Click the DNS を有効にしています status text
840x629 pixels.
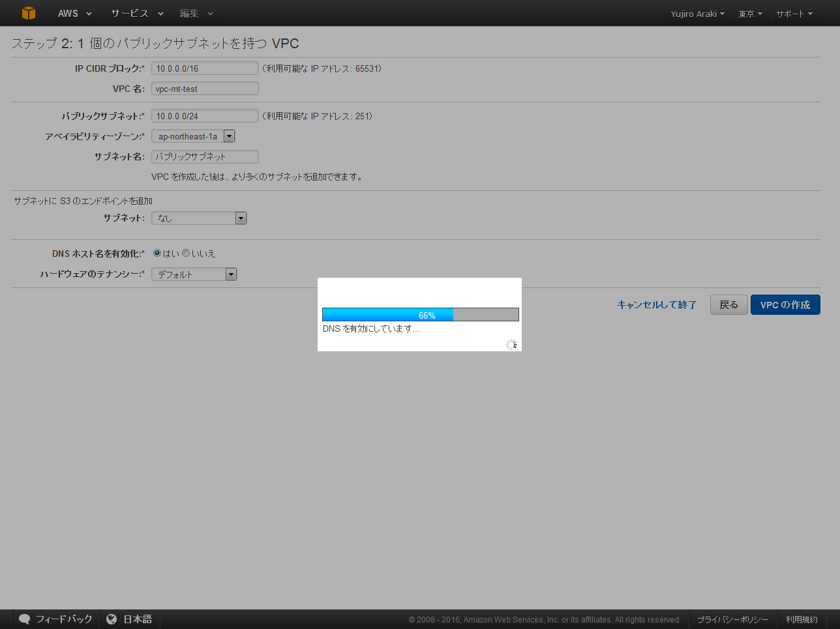(x=371, y=329)
